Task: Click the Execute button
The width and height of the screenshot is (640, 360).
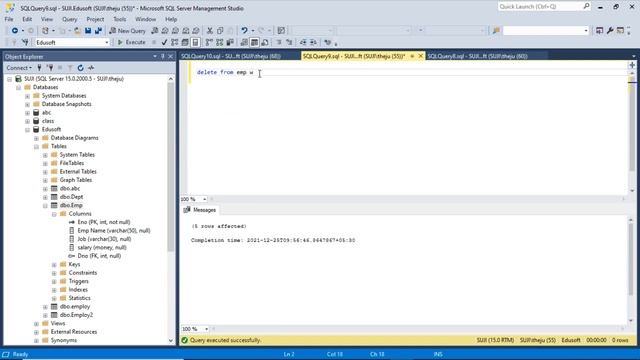Action: tap(131, 42)
